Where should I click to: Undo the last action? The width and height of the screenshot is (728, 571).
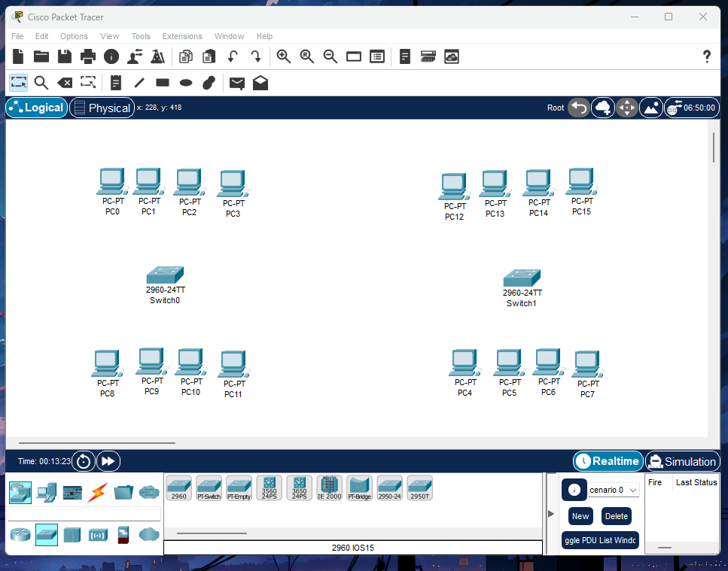tap(233, 56)
